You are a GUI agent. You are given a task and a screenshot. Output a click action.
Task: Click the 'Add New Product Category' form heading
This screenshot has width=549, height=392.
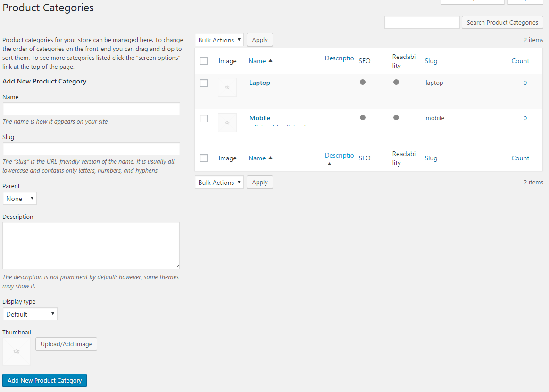tap(44, 81)
